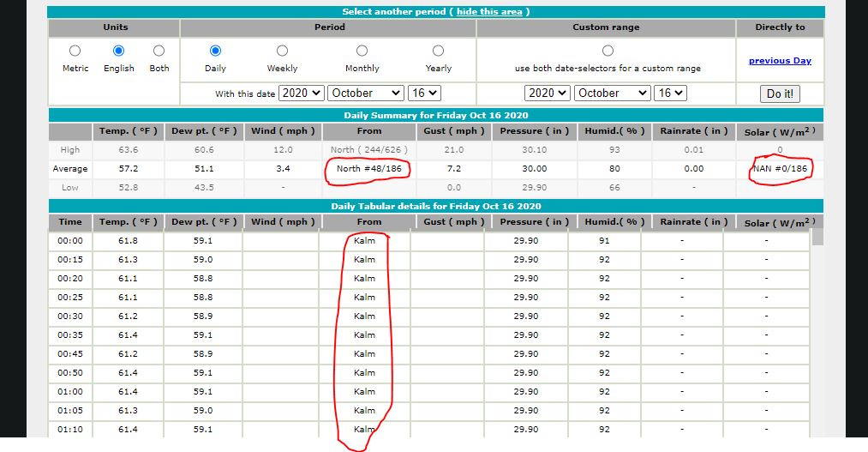Click the high rainrate value 0.01
Viewport: 868px width, 452px height.
tap(693, 149)
